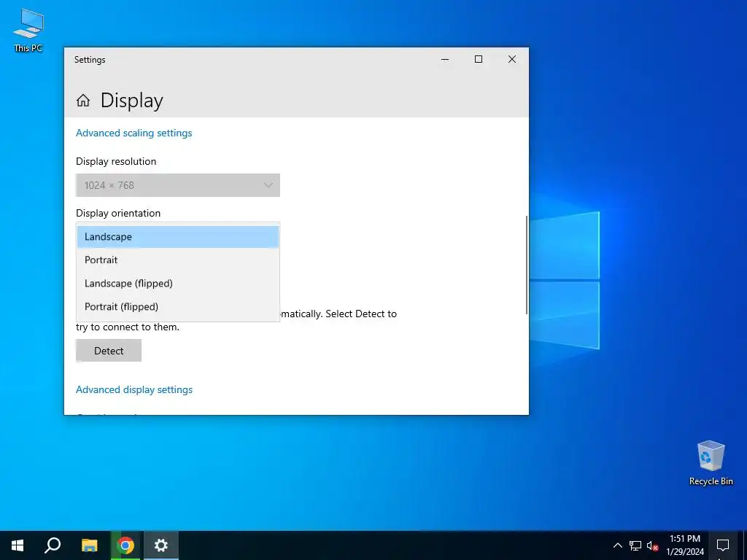747x560 pixels.
Task: Open Advanced display settings link
Action: click(134, 389)
